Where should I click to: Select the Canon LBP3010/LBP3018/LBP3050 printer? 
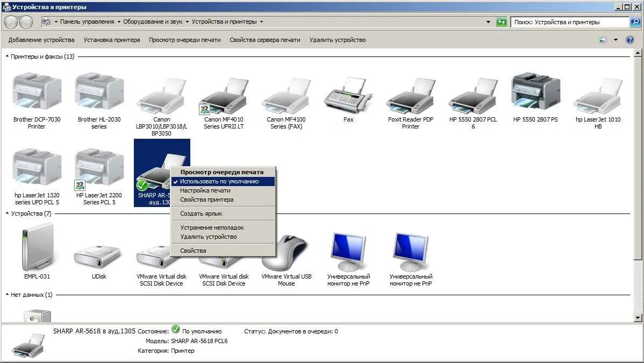[161, 95]
